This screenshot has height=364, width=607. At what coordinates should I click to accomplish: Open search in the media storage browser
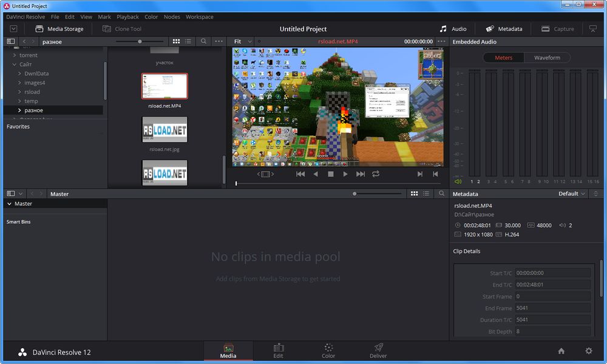[204, 41]
